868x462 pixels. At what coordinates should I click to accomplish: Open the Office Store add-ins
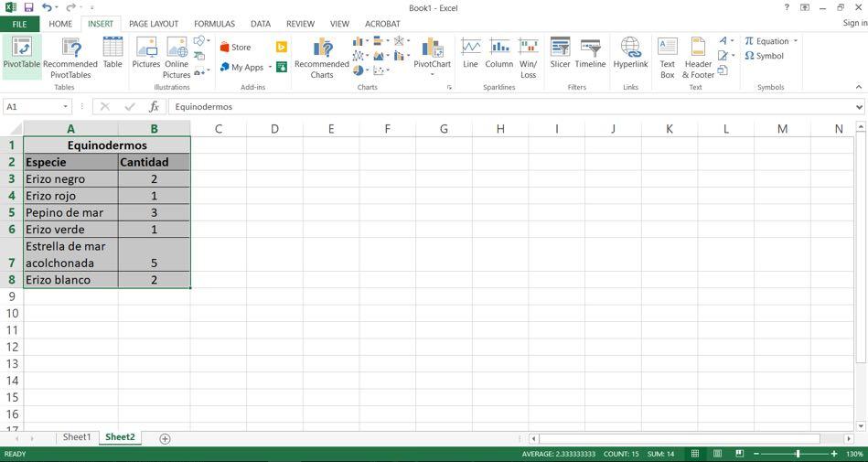(x=235, y=47)
